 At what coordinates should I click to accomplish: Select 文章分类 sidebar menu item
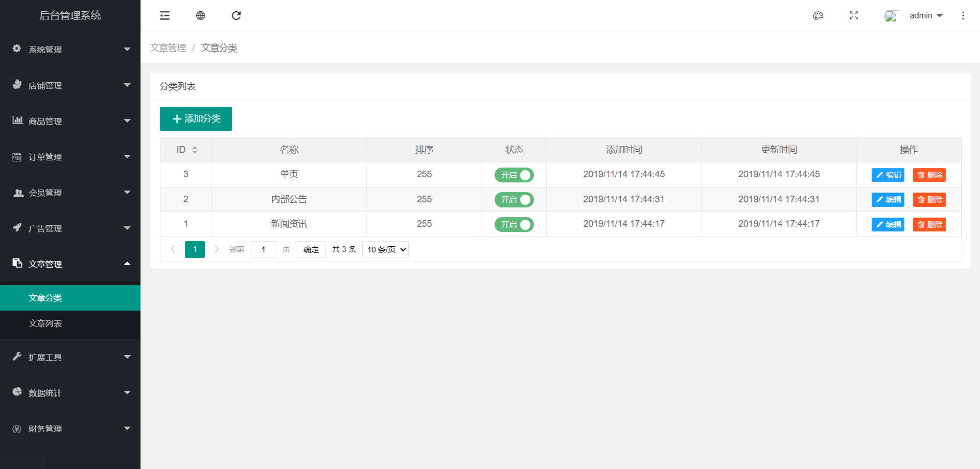point(45,298)
